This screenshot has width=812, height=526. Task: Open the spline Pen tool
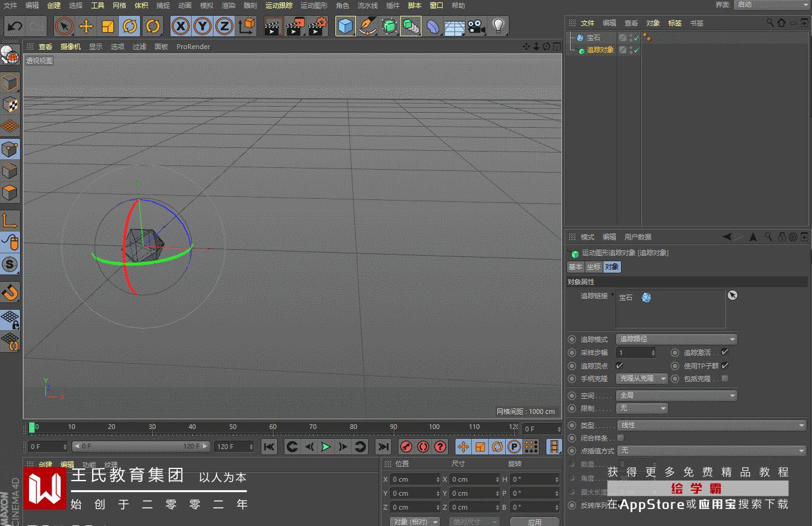coord(367,26)
